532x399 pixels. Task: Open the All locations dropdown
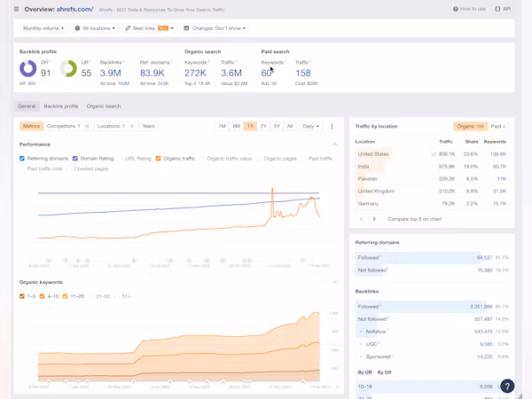94,28
